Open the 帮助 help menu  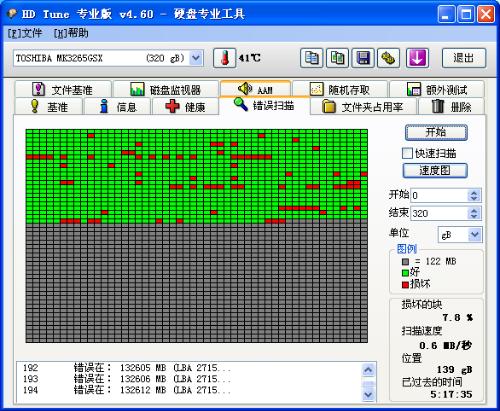[71, 33]
